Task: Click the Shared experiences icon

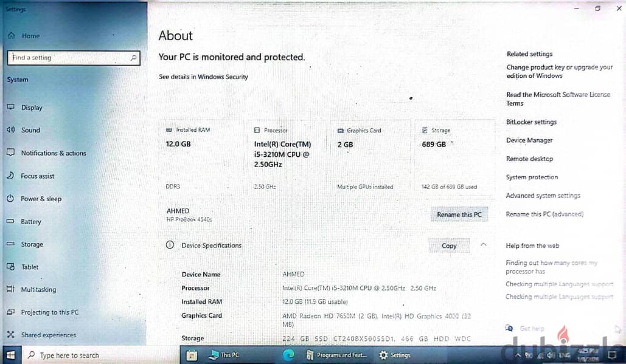Action: 11,335
